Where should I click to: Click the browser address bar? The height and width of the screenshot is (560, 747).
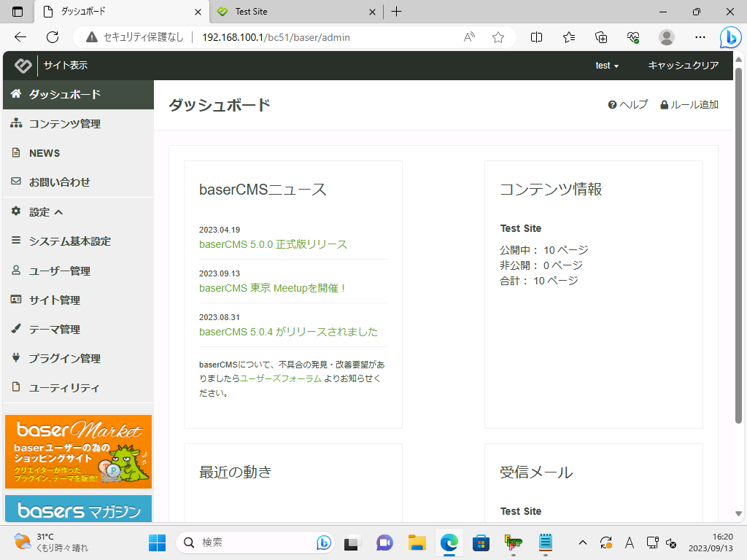pos(328,37)
